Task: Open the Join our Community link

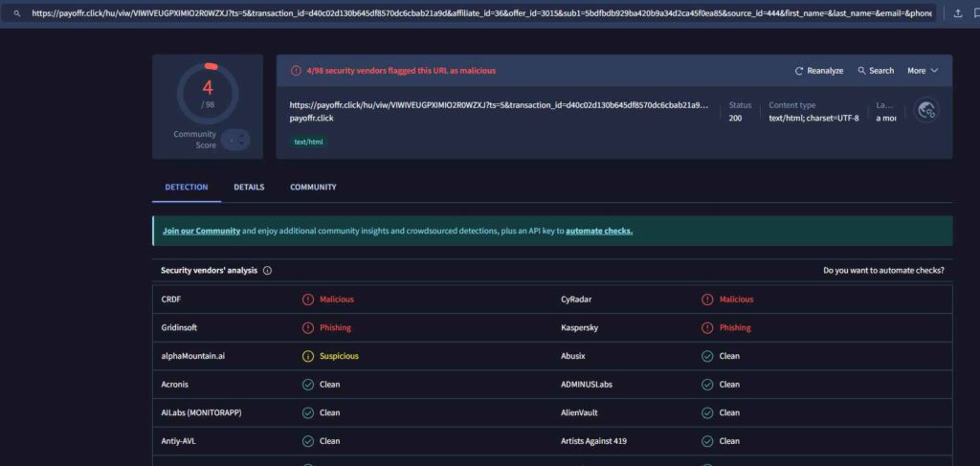Action: click(x=201, y=231)
